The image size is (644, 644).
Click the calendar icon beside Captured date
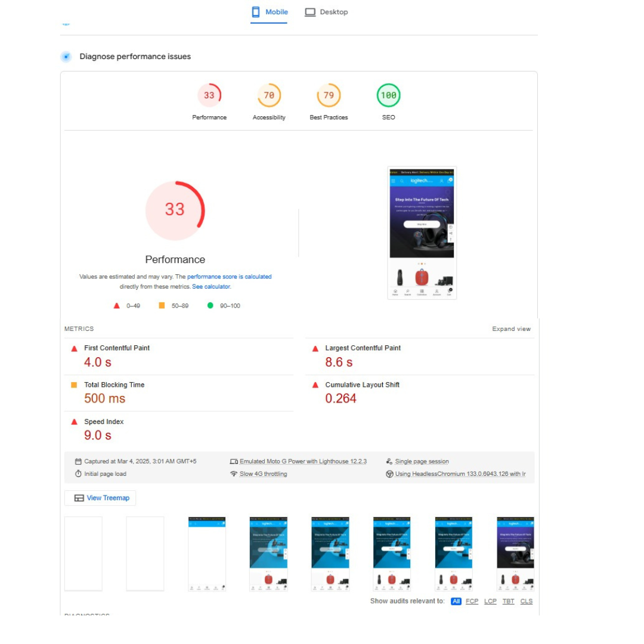tap(78, 462)
